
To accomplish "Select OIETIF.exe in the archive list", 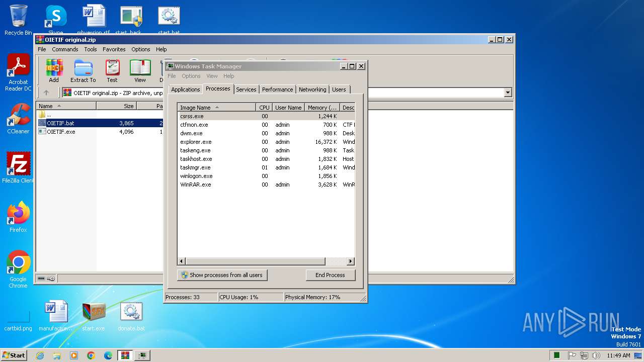I will click(99, 132).
